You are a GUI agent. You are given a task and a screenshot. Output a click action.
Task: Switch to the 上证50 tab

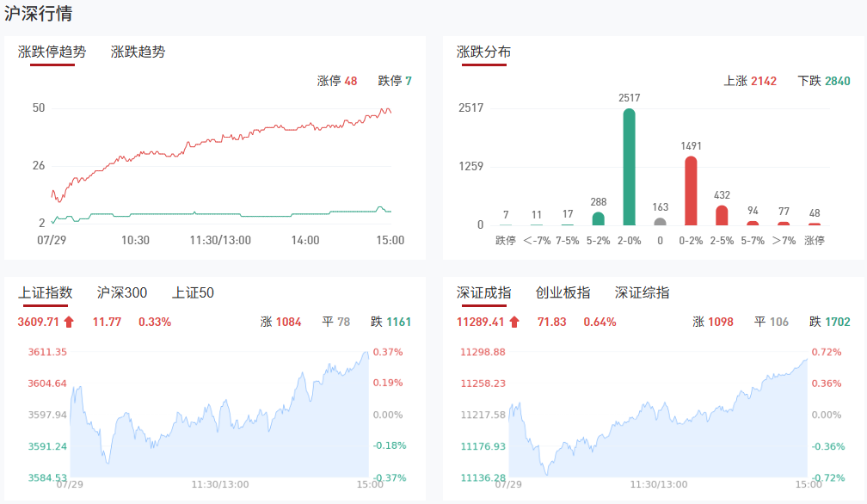click(x=193, y=293)
